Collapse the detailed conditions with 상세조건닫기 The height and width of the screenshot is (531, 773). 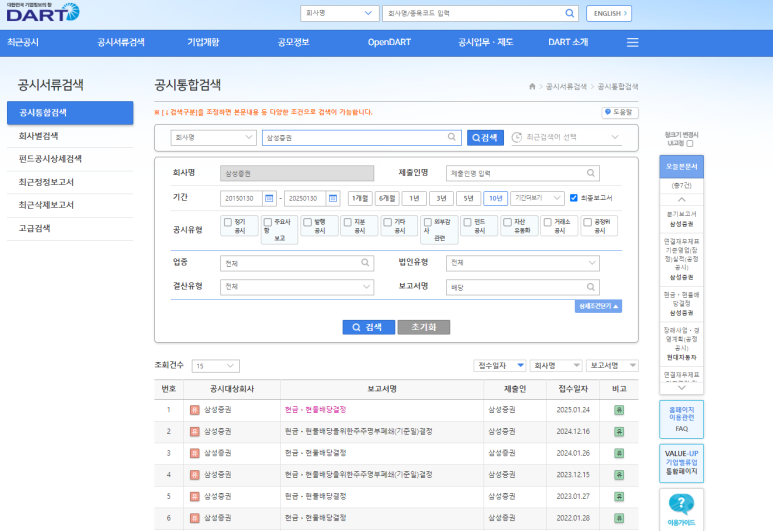pyautogui.click(x=598, y=306)
